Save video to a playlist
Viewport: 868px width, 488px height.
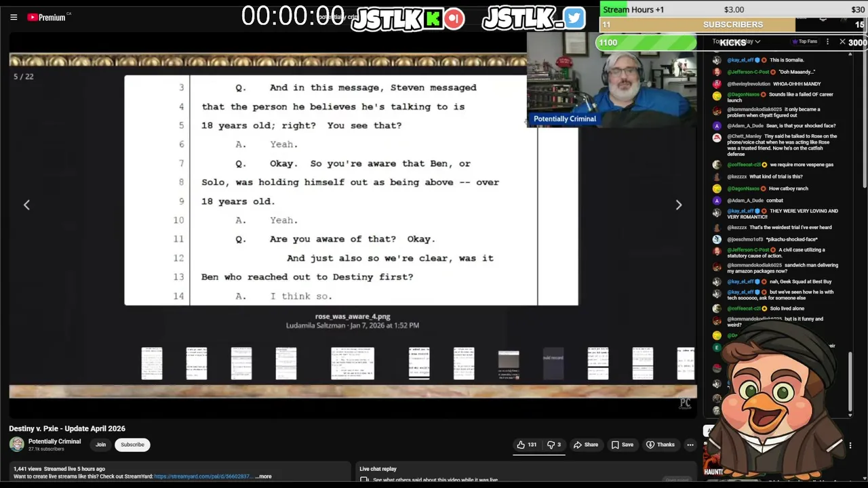click(x=623, y=445)
